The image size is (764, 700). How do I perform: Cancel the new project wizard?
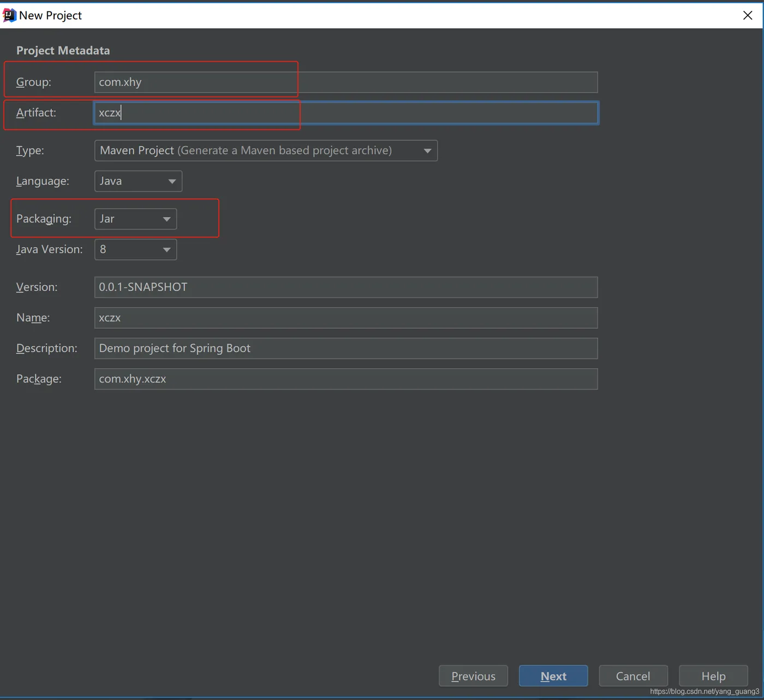[x=633, y=676]
